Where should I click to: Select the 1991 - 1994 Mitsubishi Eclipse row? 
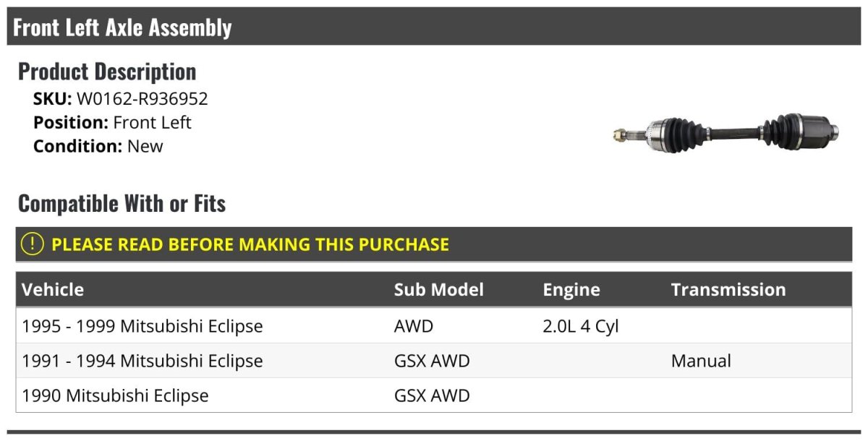tap(142, 361)
